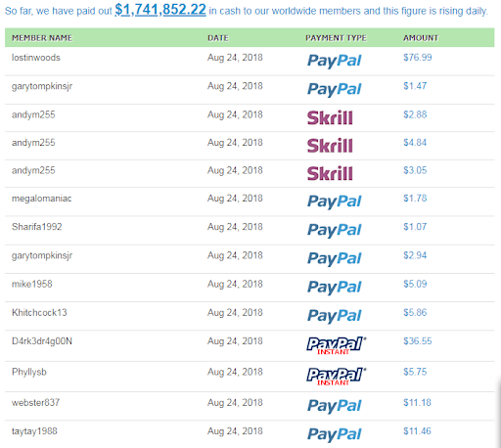Click the PAYMENT TYPE column header
Screen dimensions: 501x448
(x=336, y=38)
